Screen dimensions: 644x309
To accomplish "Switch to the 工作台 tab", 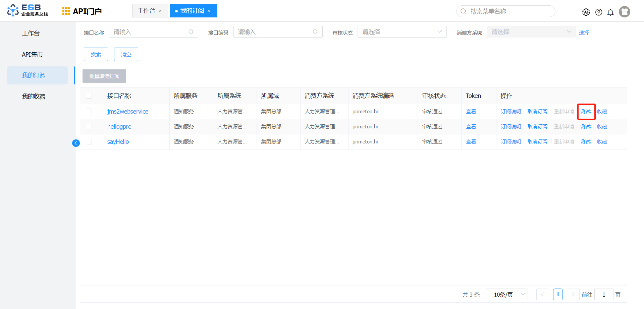I will [x=146, y=11].
